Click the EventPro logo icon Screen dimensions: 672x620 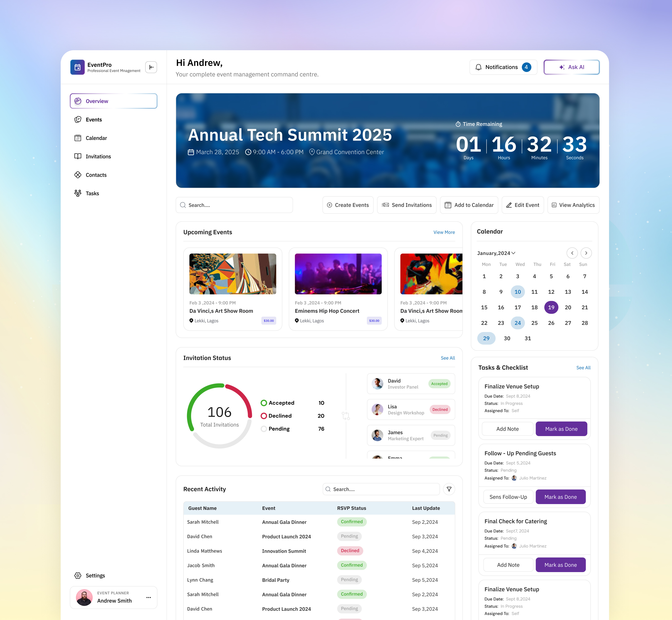click(77, 67)
